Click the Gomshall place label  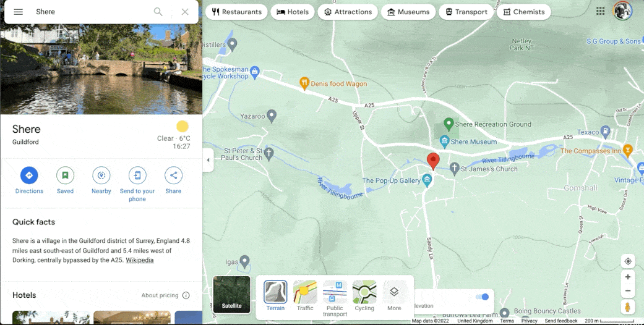(x=580, y=188)
